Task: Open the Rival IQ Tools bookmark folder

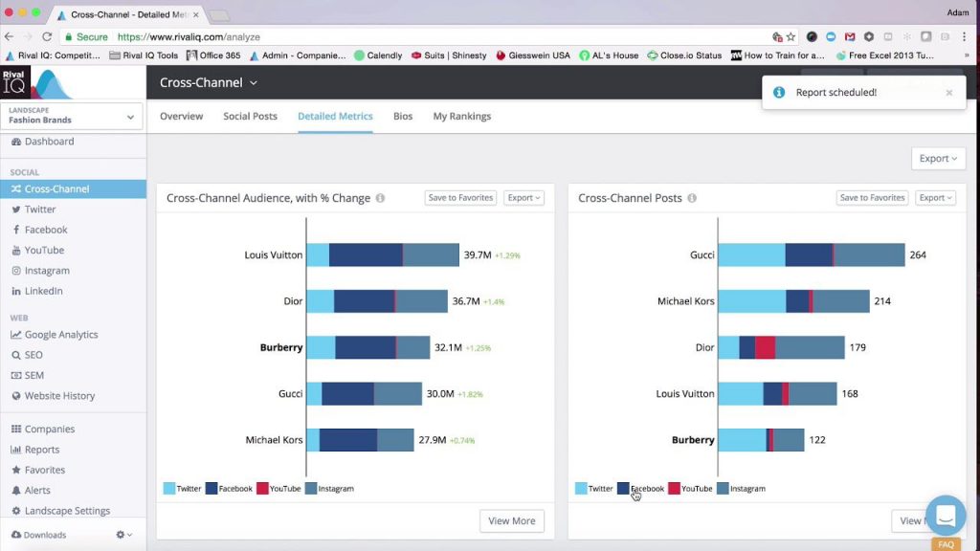Action: click(144, 55)
